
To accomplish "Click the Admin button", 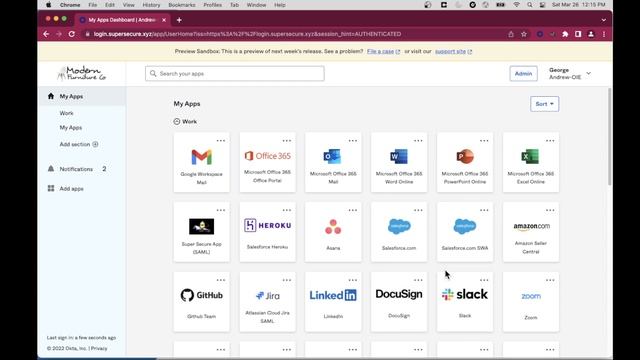I will click(x=523, y=73).
